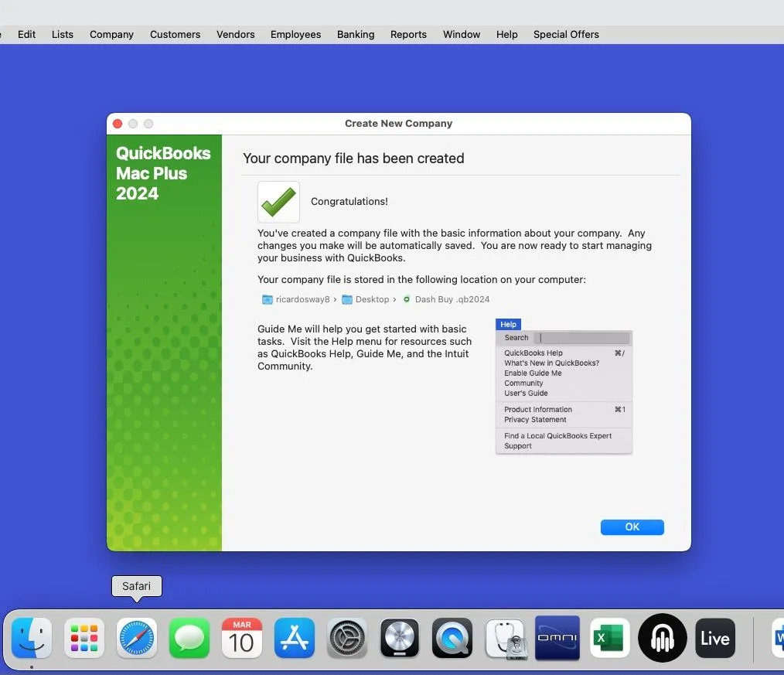Open Calendar showing MAR 10
The width and height of the screenshot is (784, 675).
(x=241, y=638)
